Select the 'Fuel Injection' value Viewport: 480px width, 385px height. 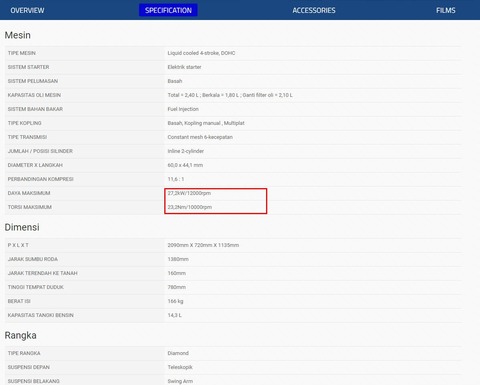coord(183,109)
